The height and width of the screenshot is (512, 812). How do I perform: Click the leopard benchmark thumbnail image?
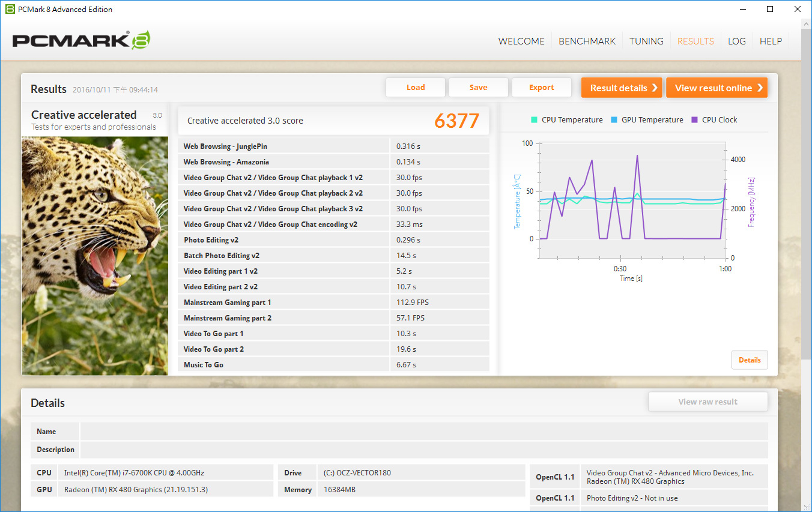95,255
